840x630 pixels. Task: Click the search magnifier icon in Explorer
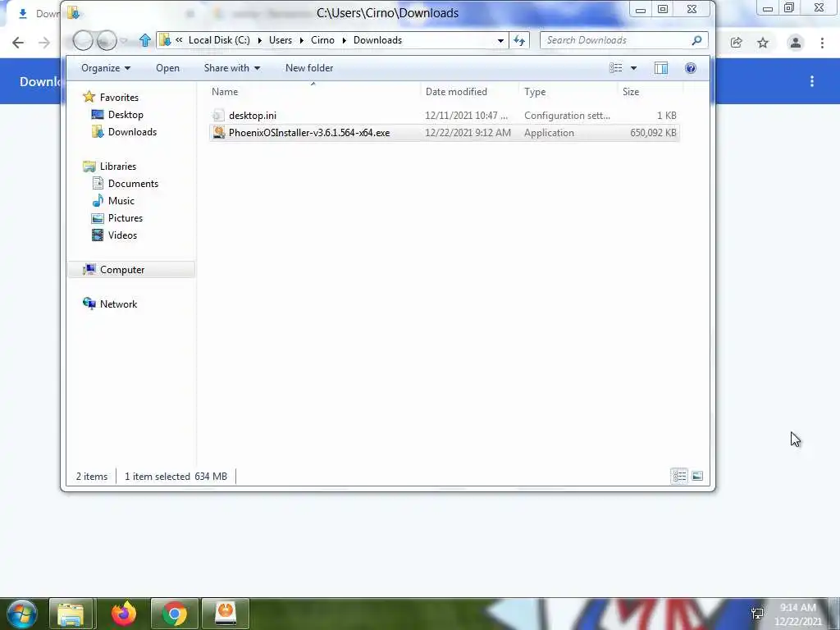point(696,40)
